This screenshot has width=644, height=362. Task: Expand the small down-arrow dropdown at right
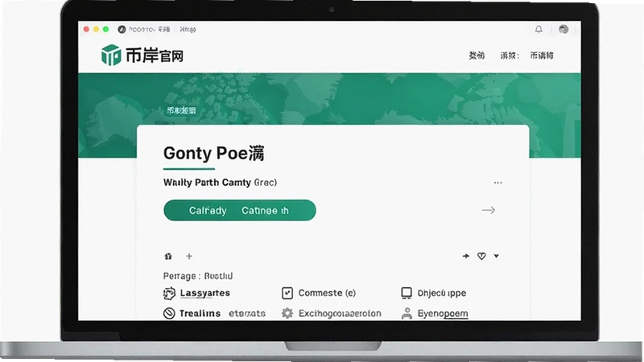(x=496, y=256)
